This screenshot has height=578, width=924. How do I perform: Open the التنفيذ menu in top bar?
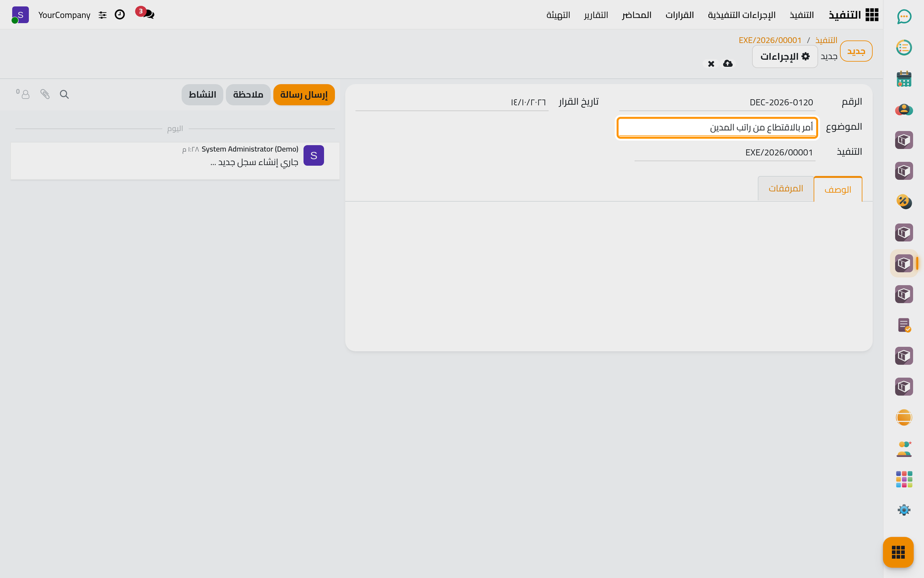coord(802,15)
